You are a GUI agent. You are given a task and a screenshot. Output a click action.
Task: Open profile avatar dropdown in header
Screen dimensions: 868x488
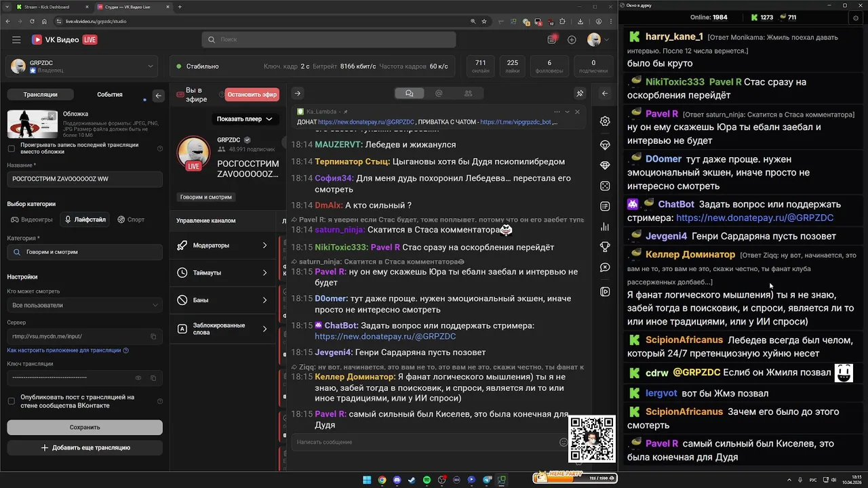(597, 40)
